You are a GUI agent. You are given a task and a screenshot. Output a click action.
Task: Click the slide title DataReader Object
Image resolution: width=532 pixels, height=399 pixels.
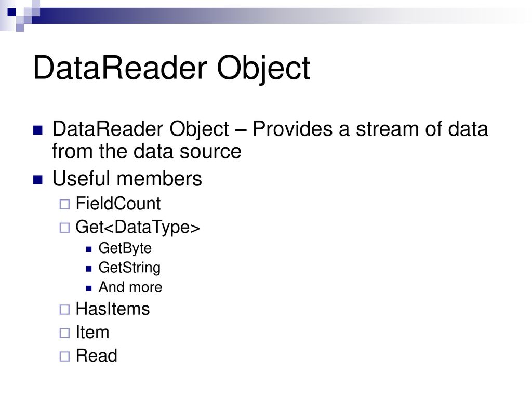[x=171, y=68]
